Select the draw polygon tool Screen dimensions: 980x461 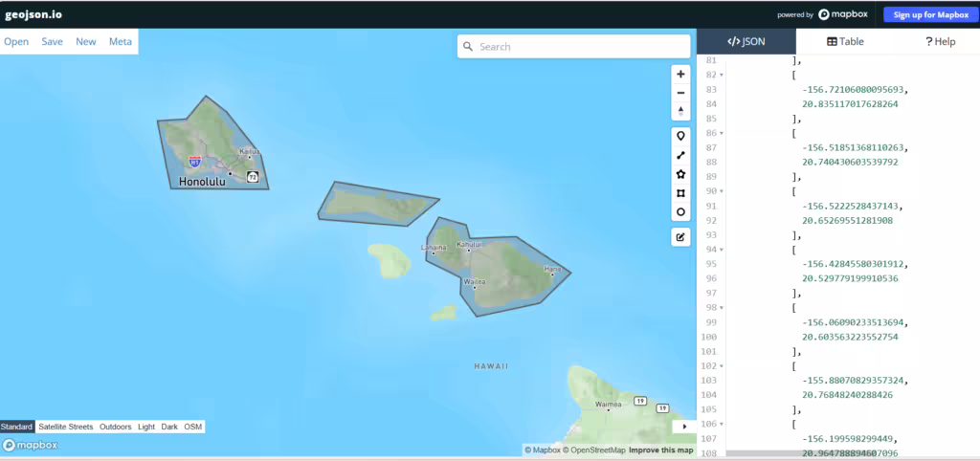pos(680,174)
